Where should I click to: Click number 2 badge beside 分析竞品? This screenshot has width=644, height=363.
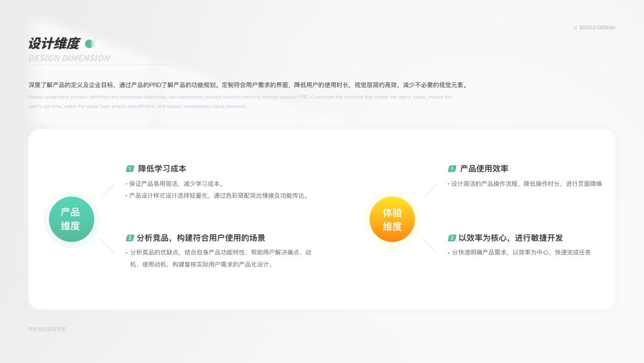(x=130, y=238)
